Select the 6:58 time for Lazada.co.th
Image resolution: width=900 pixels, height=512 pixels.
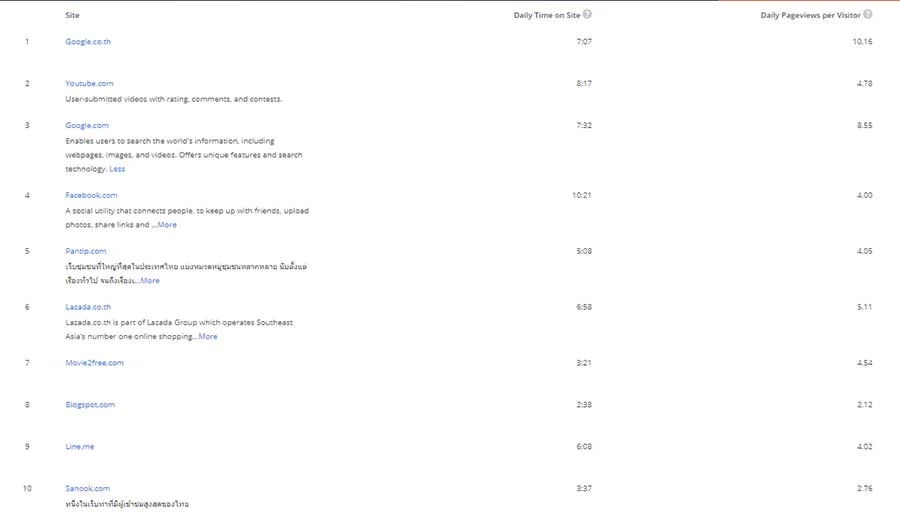click(584, 307)
